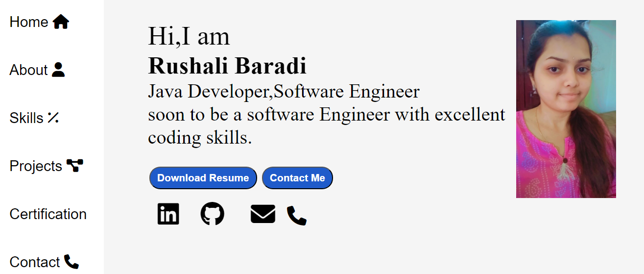Click the Java Developer subtitle text

point(284,92)
